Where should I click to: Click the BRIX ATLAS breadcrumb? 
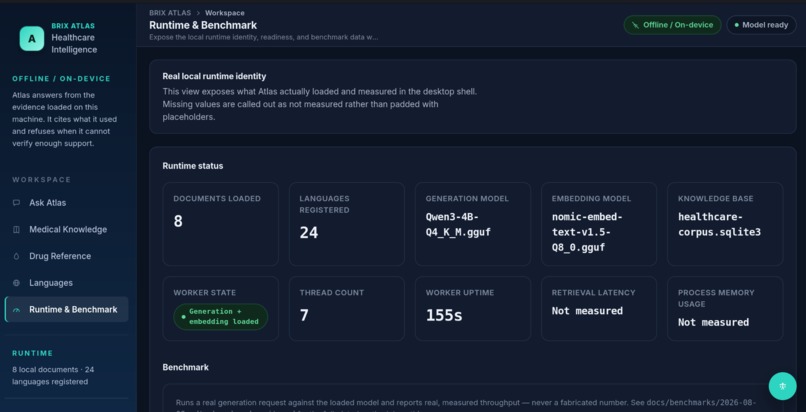pos(170,13)
